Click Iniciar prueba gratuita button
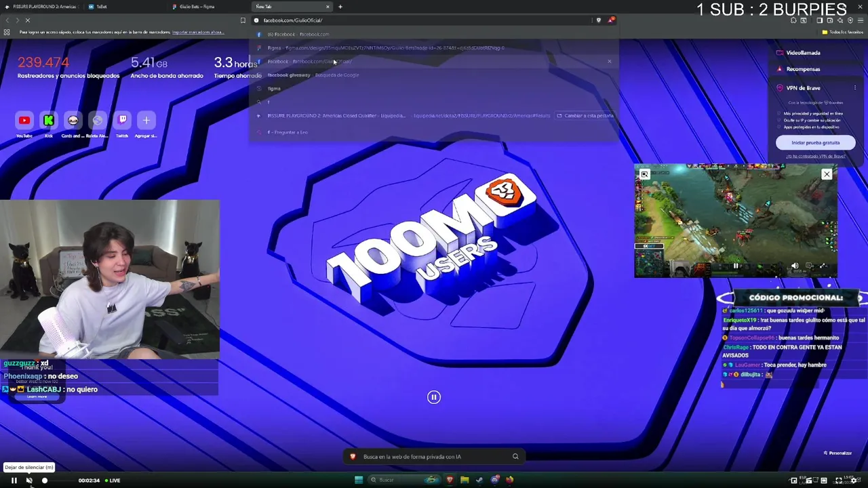 [x=816, y=143]
